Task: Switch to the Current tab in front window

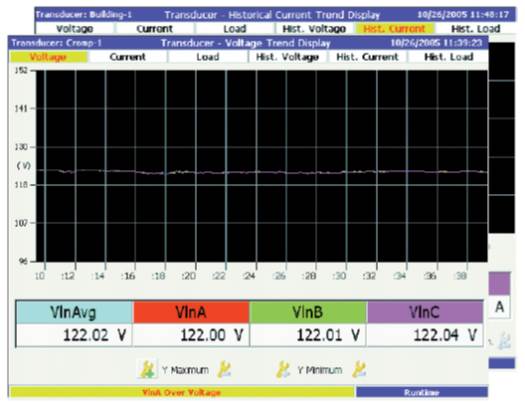Action: [128, 57]
